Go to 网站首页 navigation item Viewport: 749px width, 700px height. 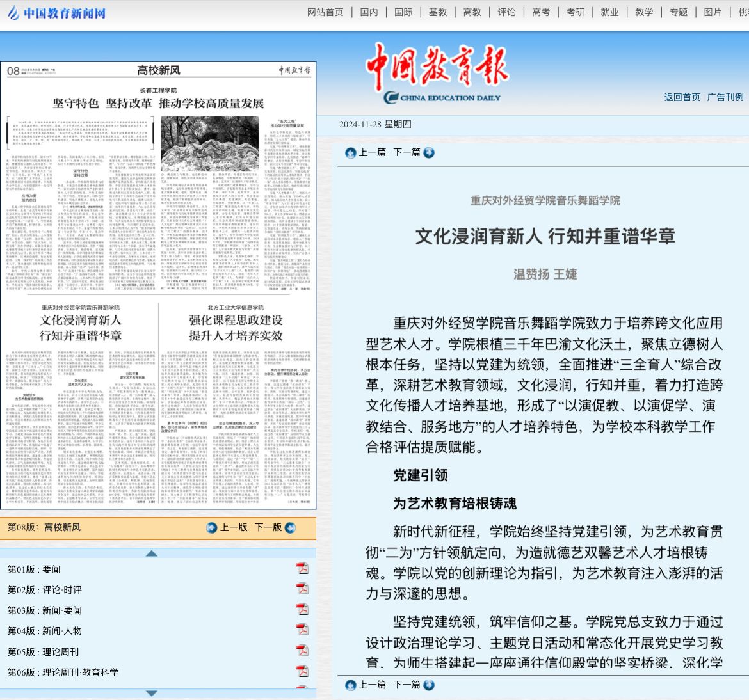[325, 12]
